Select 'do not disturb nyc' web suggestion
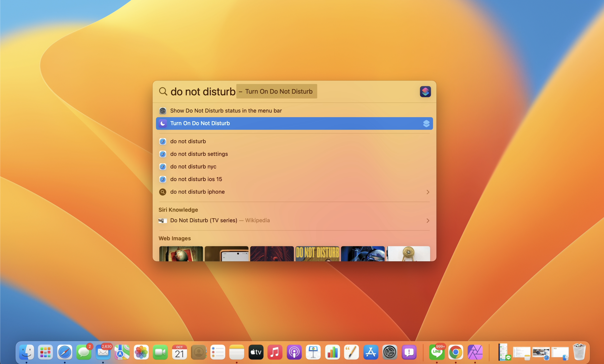604x364 pixels. [x=193, y=167]
